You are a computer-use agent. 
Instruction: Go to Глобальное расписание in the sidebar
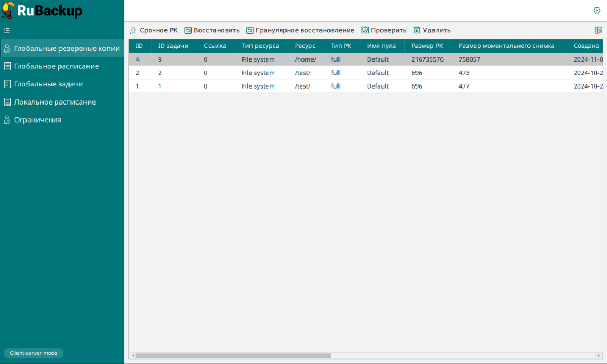pyautogui.click(x=56, y=66)
